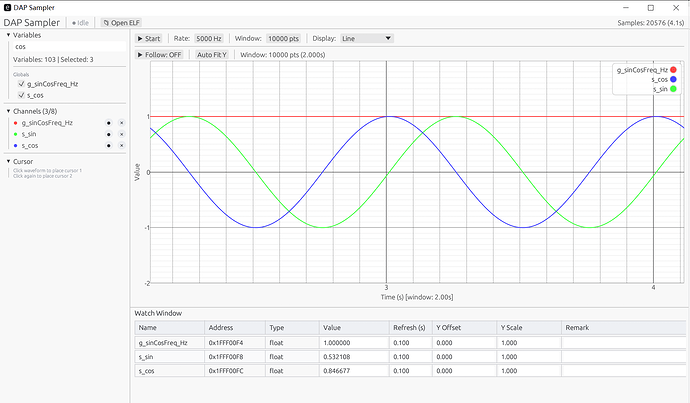Start sampling with the Start button
The height and width of the screenshot is (403, 690).
pos(149,39)
